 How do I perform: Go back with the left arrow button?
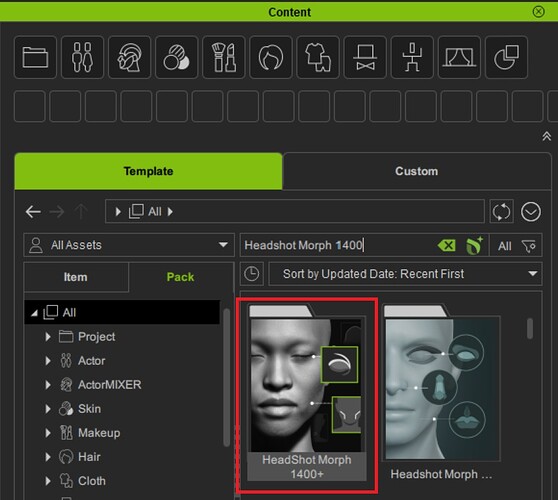click(x=33, y=212)
